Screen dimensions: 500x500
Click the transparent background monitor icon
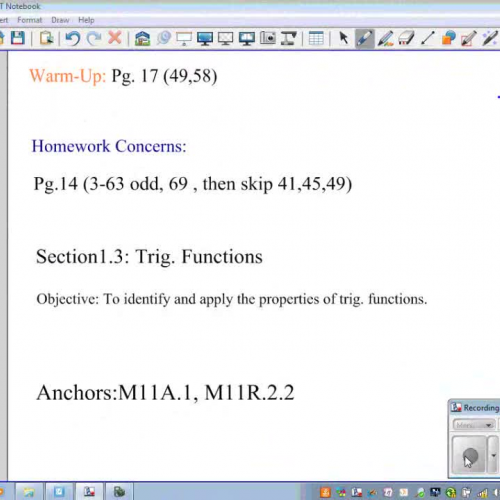click(226, 38)
